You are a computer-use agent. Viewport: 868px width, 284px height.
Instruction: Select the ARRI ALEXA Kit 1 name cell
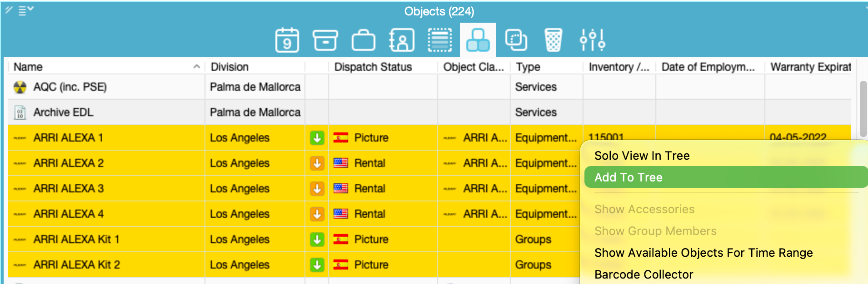point(76,239)
